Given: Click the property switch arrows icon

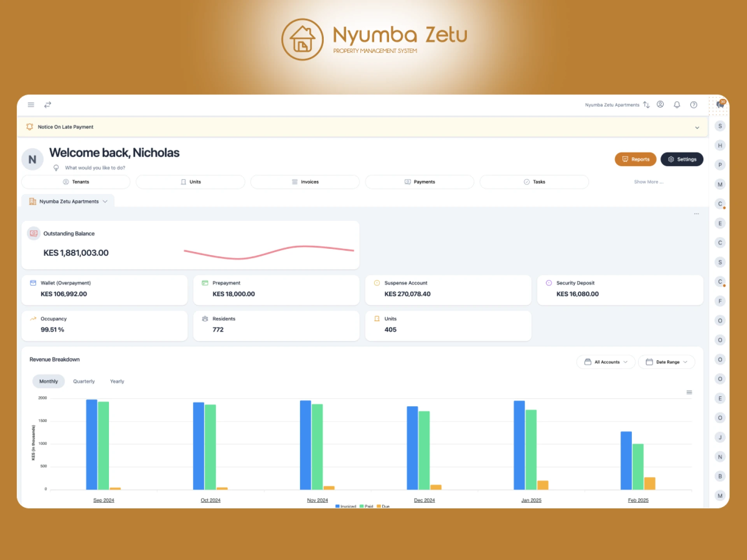Looking at the screenshot, I should (x=48, y=105).
